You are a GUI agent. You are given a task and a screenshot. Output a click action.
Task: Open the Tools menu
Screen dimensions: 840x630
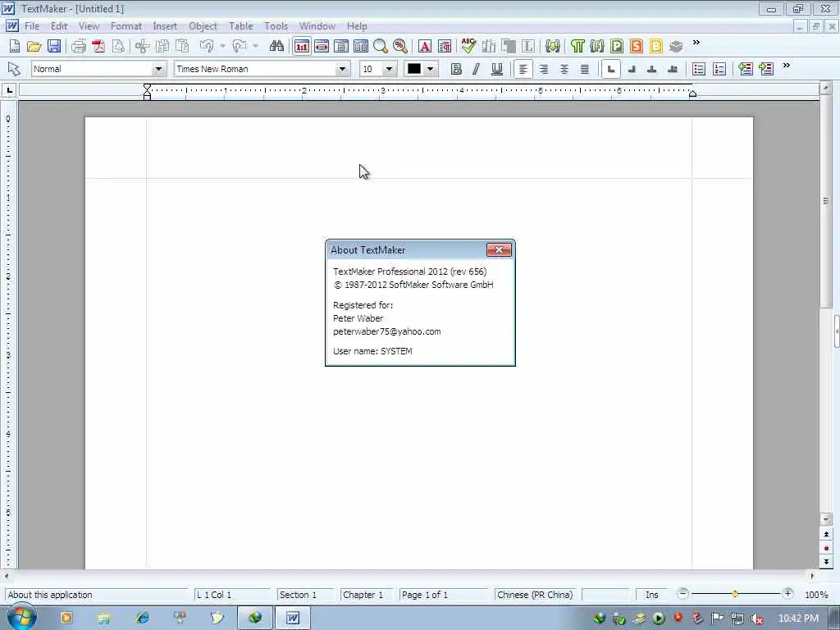[276, 25]
